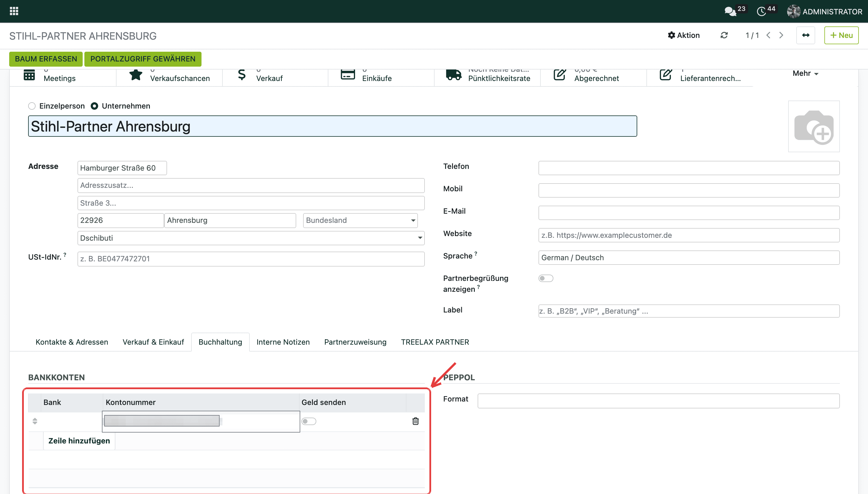Delete the bank account row
Viewport: 868px width, 494px height.
click(x=415, y=421)
